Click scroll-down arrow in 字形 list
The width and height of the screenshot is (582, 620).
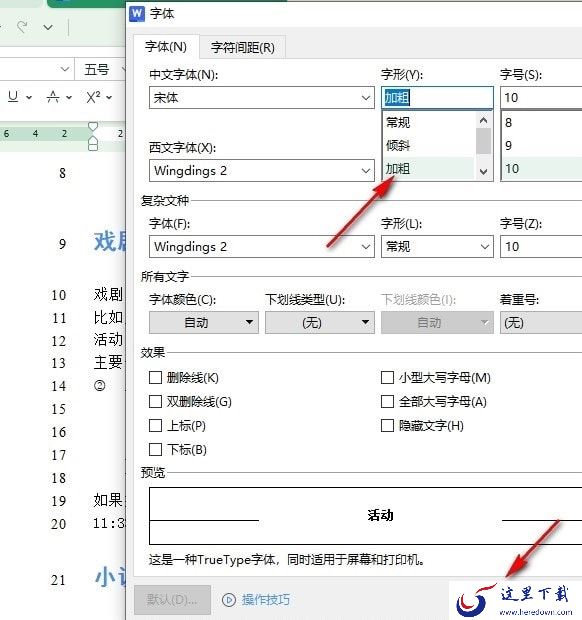pos(483,172)
